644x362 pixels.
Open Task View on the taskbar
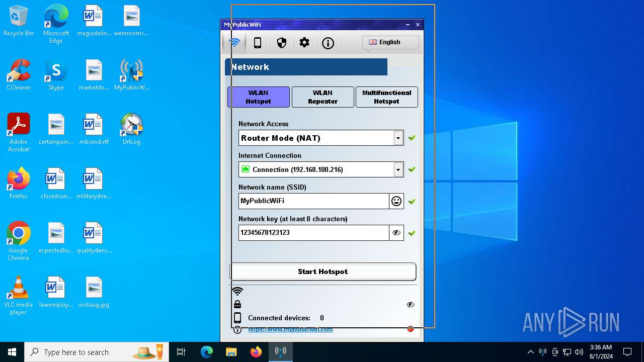tap(181, 352)
